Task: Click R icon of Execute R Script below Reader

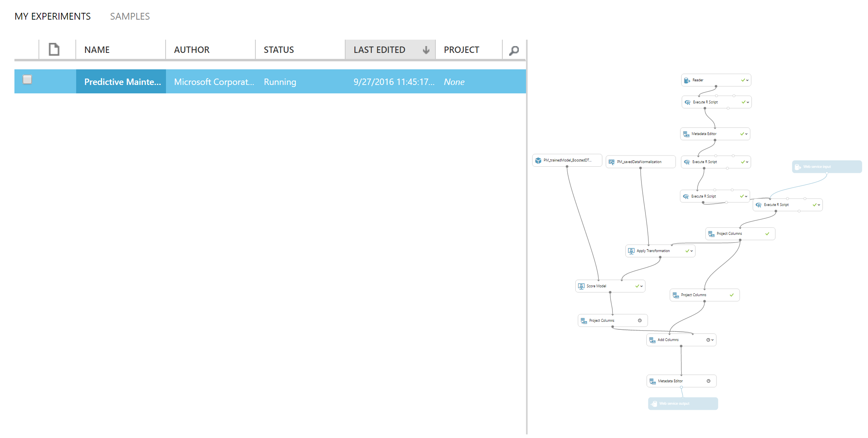Action: pyautogui.click(x=688, y=102)
